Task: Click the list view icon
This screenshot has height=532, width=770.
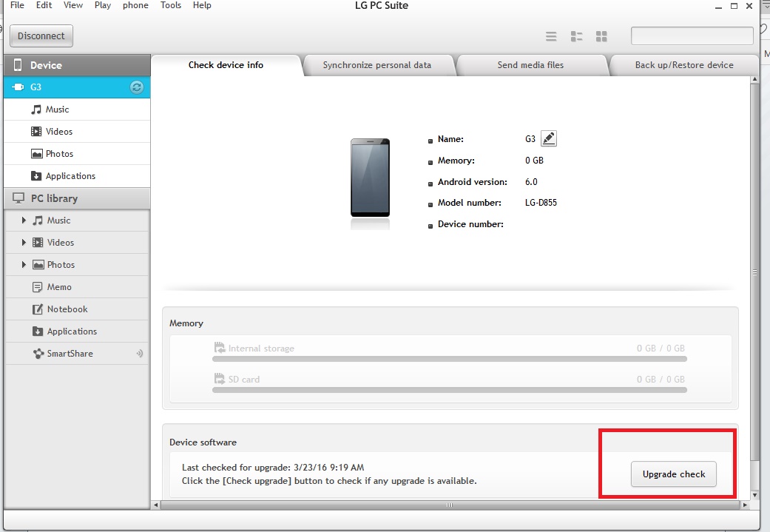Action: coord(551,36)
